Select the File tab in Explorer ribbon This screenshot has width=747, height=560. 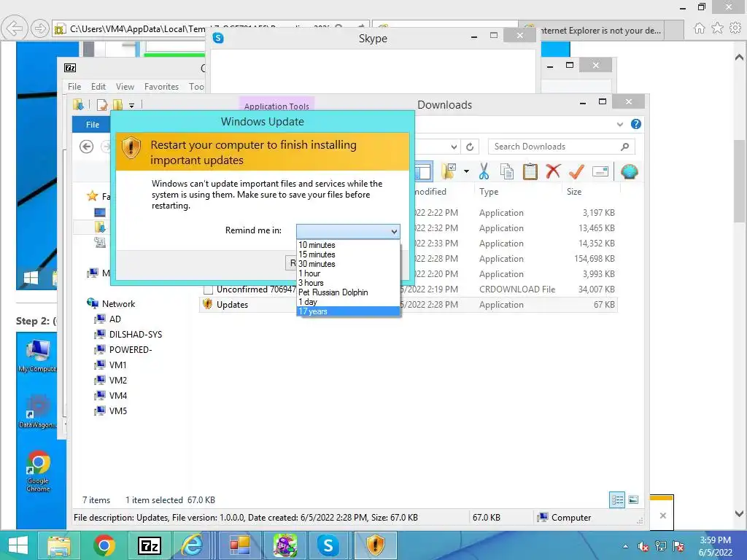point(93,125)
